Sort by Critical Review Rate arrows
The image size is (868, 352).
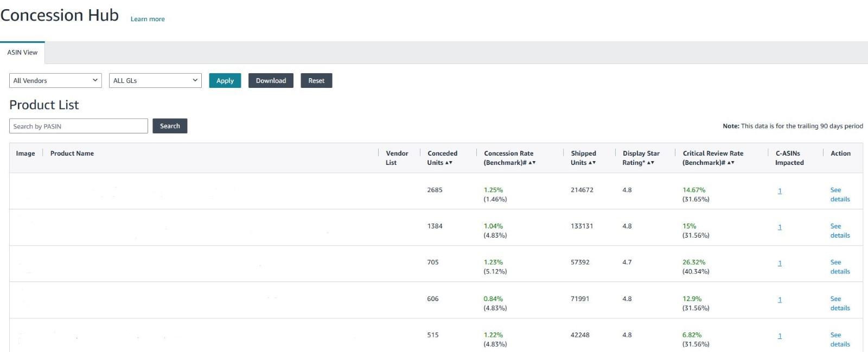point(731,163)
